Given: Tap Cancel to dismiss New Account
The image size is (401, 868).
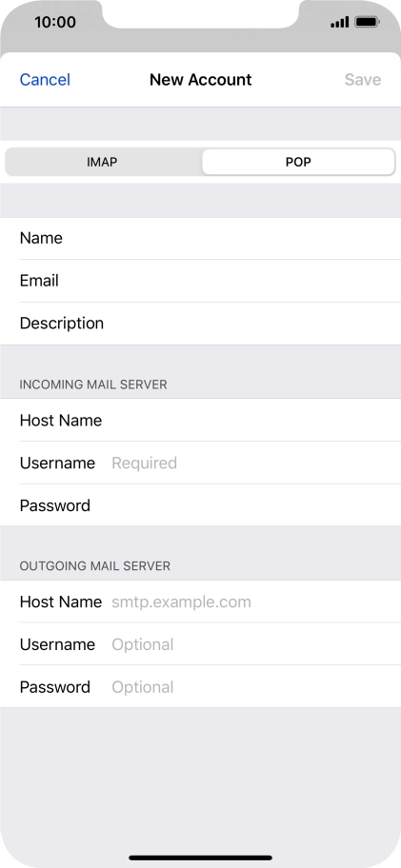Looking at the screenshot, I should pyautogui.click(x=45, y=80).
